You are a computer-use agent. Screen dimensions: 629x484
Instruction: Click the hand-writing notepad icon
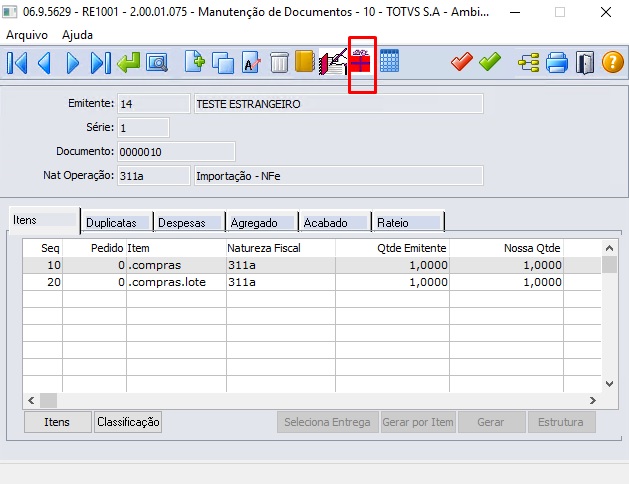tap(333, 62)
